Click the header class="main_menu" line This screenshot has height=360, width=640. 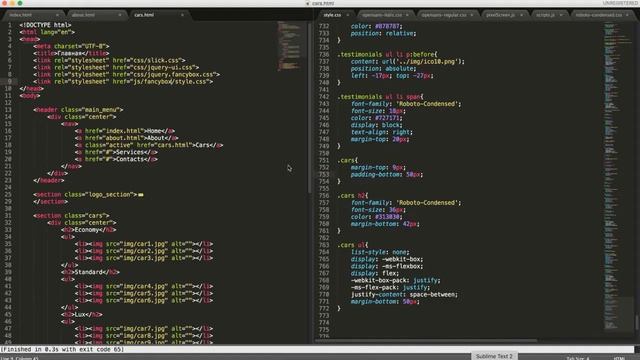coord(78,110)
